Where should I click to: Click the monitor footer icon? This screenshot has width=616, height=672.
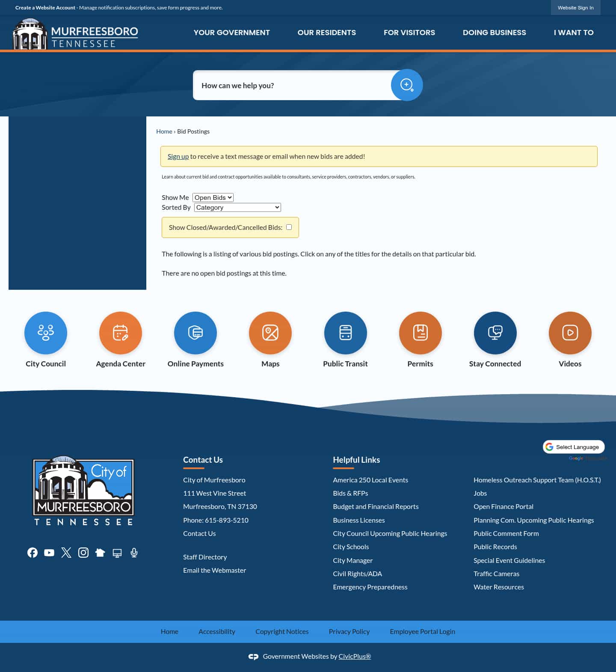tap(117, 553)
